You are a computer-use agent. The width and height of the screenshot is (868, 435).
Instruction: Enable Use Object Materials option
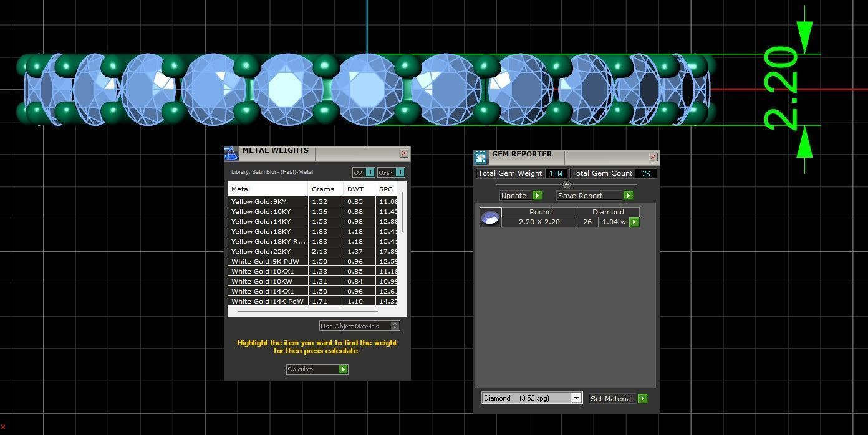point(360,326)
